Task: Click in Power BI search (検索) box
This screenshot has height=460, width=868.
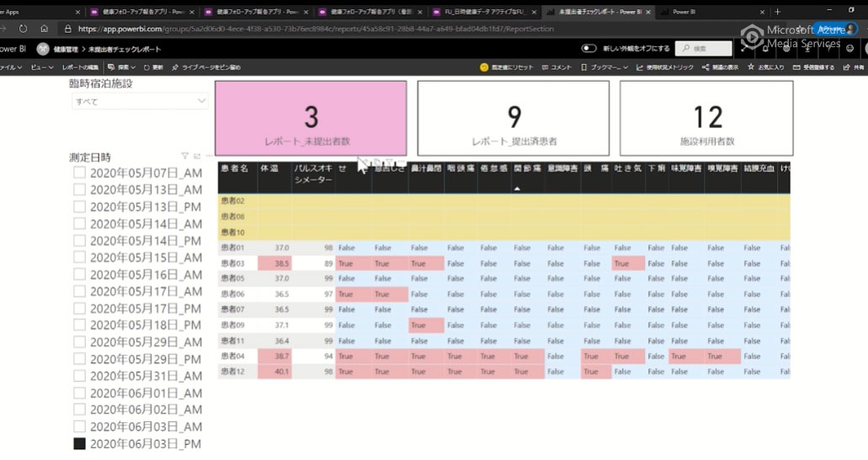Action: tap(704, 48)
